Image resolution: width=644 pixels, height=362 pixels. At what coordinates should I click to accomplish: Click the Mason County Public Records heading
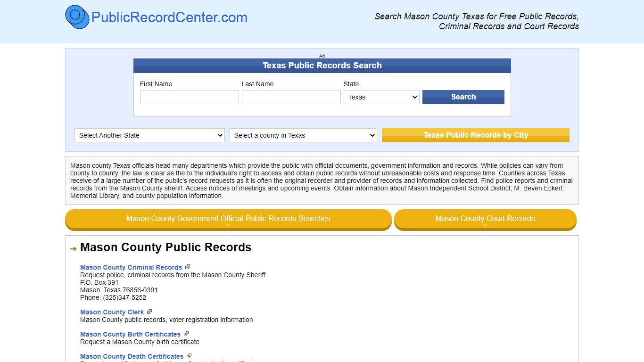tap(166, 247)
